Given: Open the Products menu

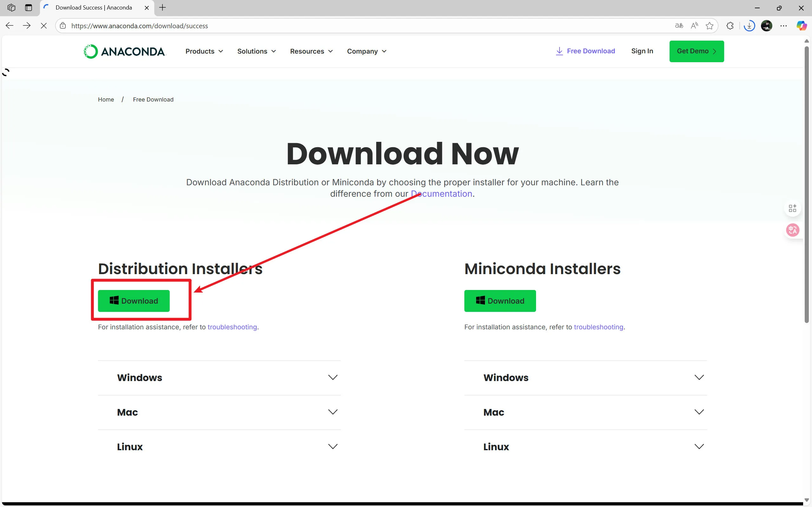Looking at the screenshot, I should click(x=204, y=51).
